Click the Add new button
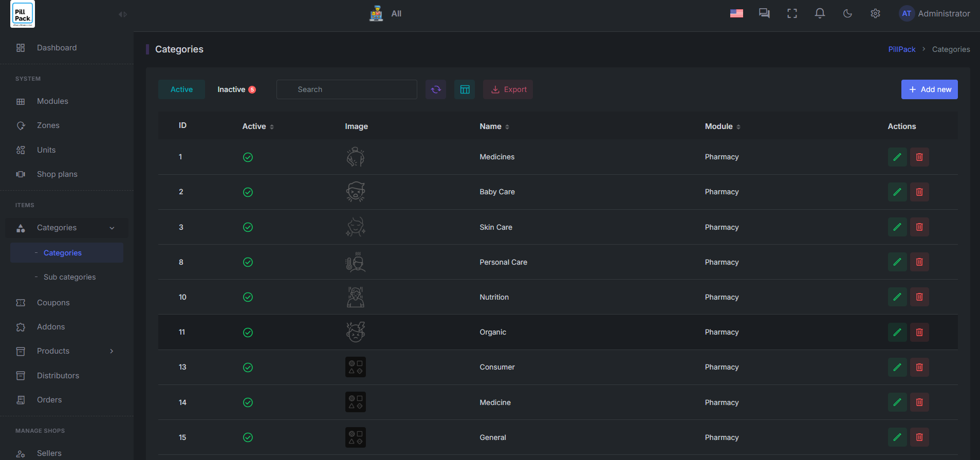 tap(929, 89)
